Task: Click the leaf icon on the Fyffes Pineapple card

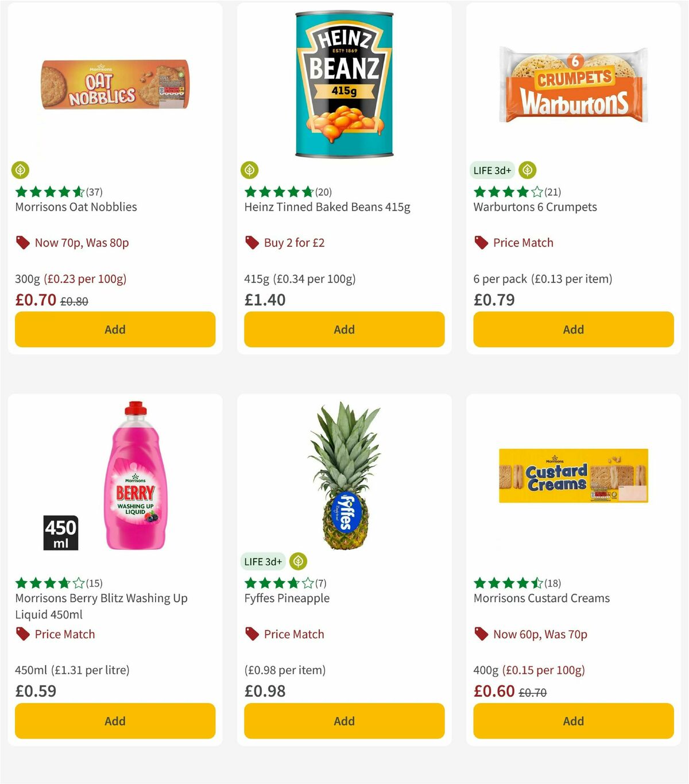Action: [297, 561]
